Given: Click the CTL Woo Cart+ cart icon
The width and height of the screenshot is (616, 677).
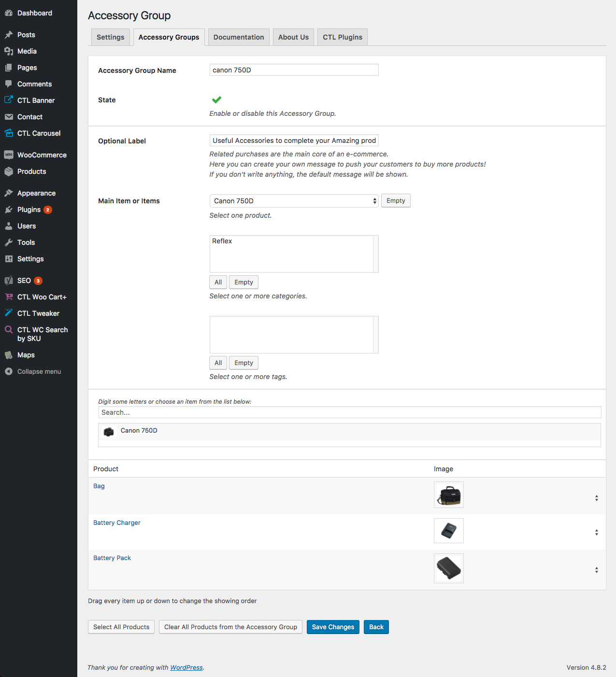Looking at the screenshot, I should click(x=9, y=297).
